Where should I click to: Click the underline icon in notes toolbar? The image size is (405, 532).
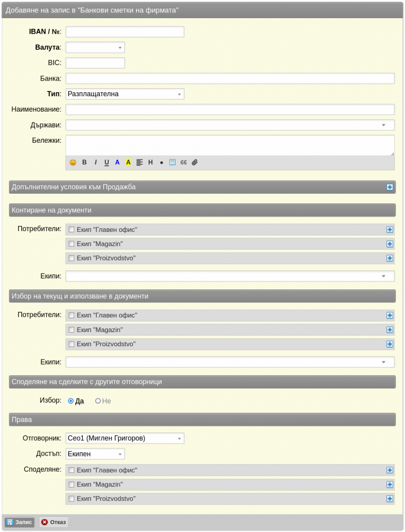coord(106,162)
